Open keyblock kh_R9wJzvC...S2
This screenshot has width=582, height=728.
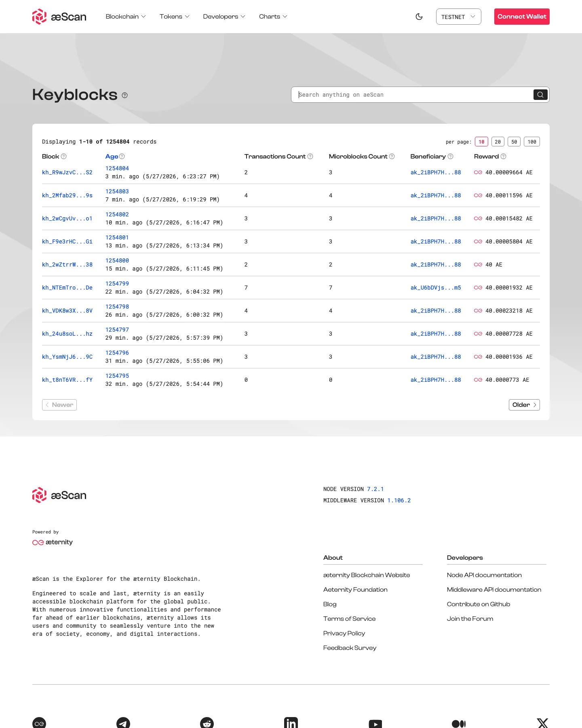point(67,172)
